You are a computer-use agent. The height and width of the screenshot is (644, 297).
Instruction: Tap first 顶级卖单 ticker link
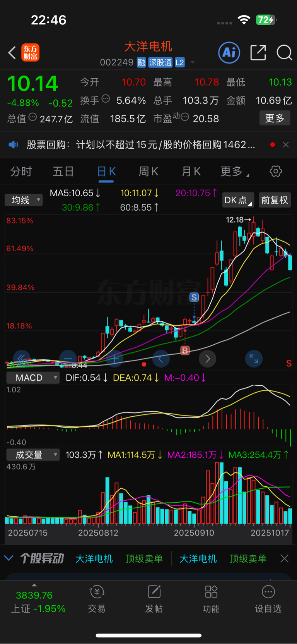[144, 558]
